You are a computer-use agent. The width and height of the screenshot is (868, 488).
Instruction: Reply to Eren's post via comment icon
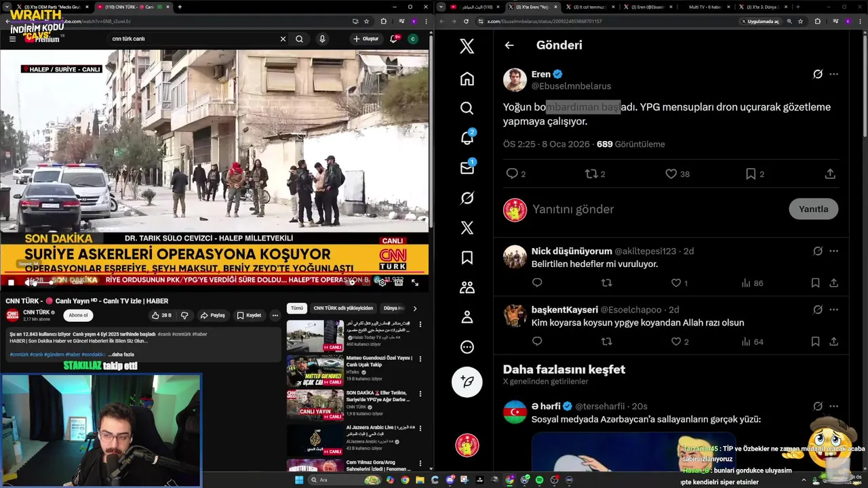coord(512,174)
